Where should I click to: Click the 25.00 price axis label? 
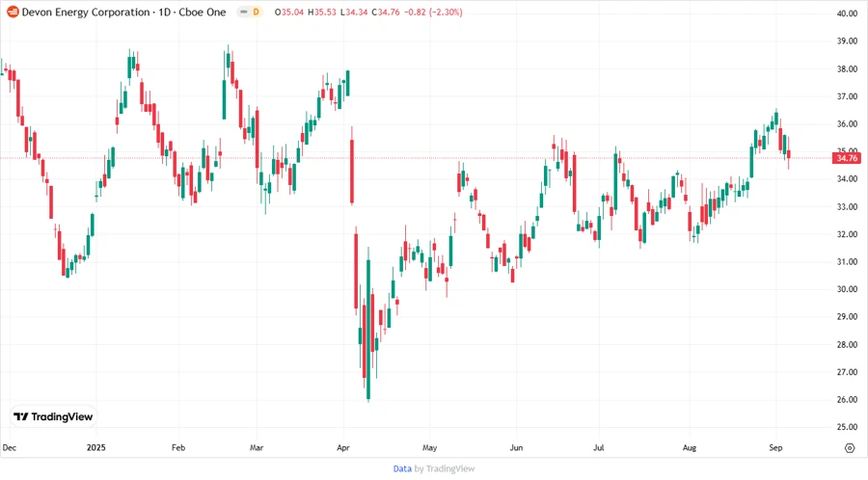pyautogui.click(x=847, y=427)
